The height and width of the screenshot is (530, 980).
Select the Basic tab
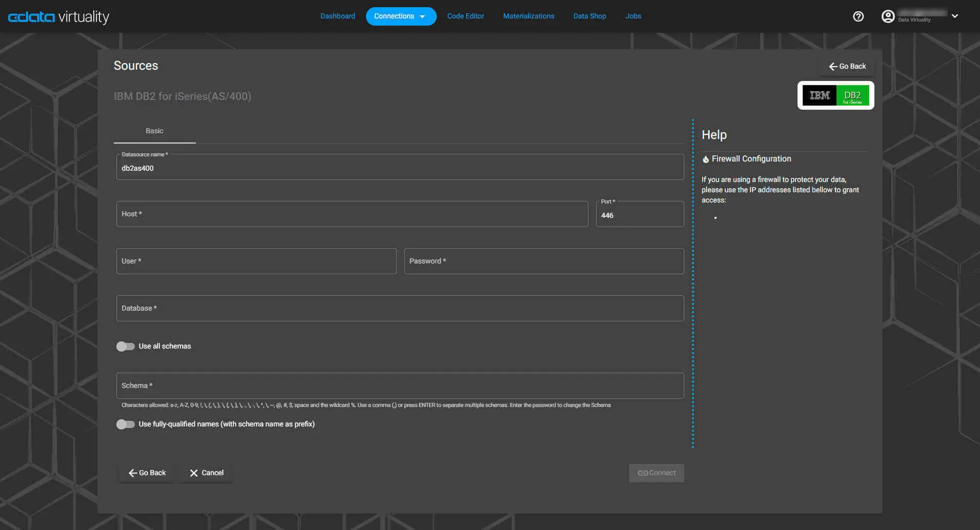point(154,131)
